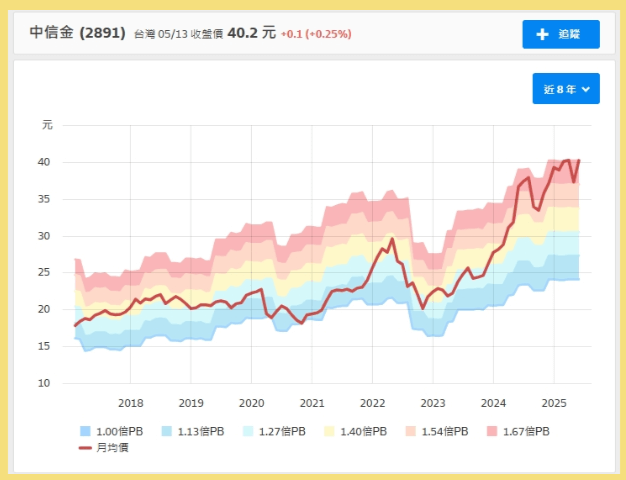Screen dimensions: 626x480
Task: Click the 追蹤 follow button
Action: pos(561,34)
